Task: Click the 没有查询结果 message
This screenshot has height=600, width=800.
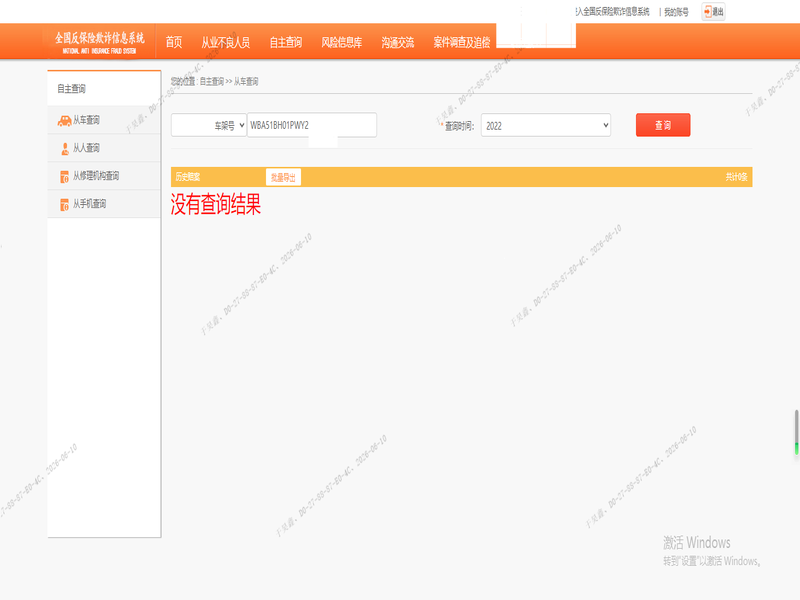Action: [215, 204]
